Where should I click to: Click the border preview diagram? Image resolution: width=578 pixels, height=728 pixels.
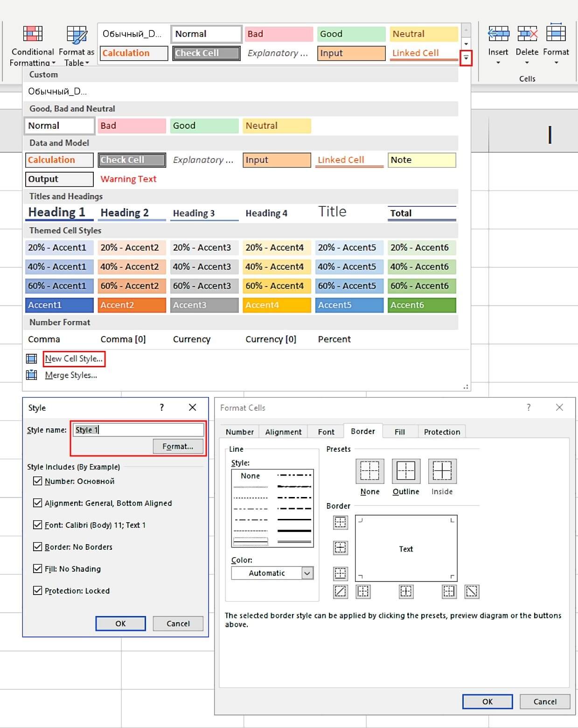click(x=406, y=548)
